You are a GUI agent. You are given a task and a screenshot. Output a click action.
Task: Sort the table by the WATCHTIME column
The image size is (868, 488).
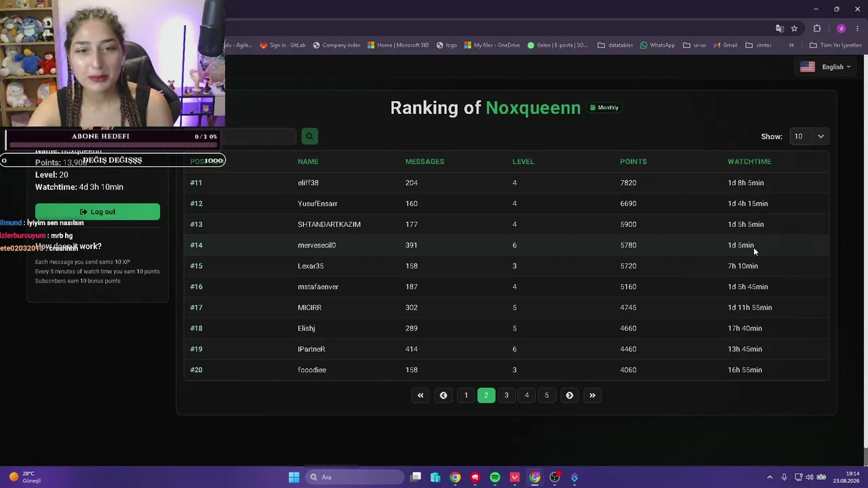coord(749,161)
